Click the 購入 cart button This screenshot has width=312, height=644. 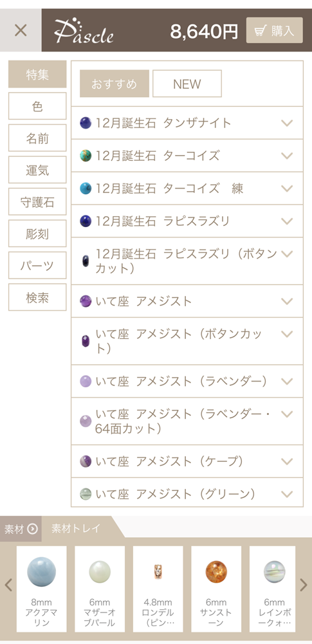(x=274, y=30)
